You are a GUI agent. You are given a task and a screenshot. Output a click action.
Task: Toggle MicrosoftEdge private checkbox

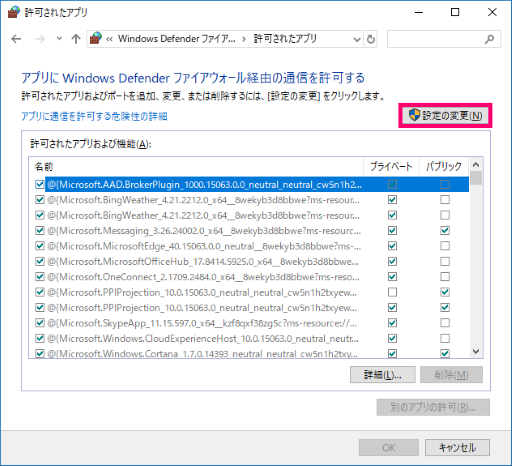[392, 246]
